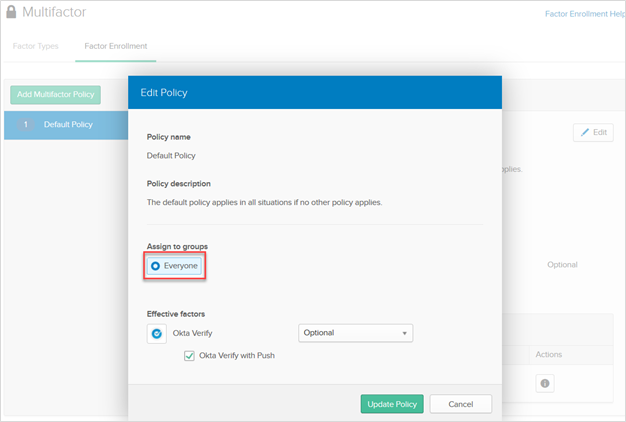The height and width of the screenshot is (422, 626).
Task: Click the Multifactor lock icon
Action: (x=11, y=12)
